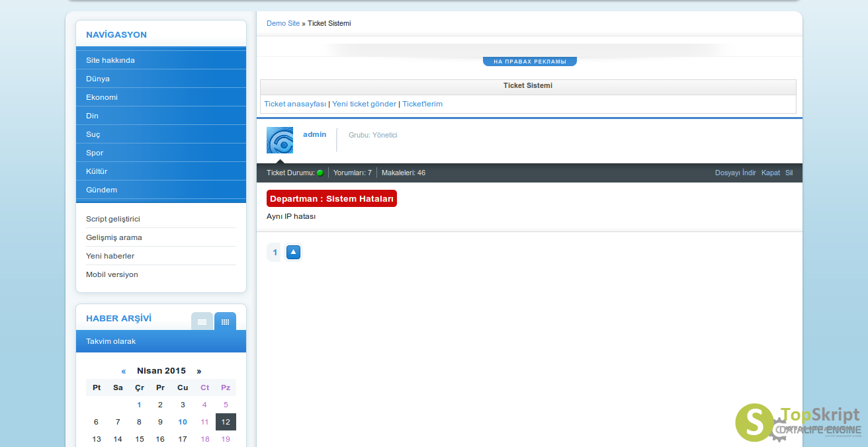Image resolution: width=868 pixels, height=447 pixels.
Task: Open Dünya category
Action: pos(161,79)
